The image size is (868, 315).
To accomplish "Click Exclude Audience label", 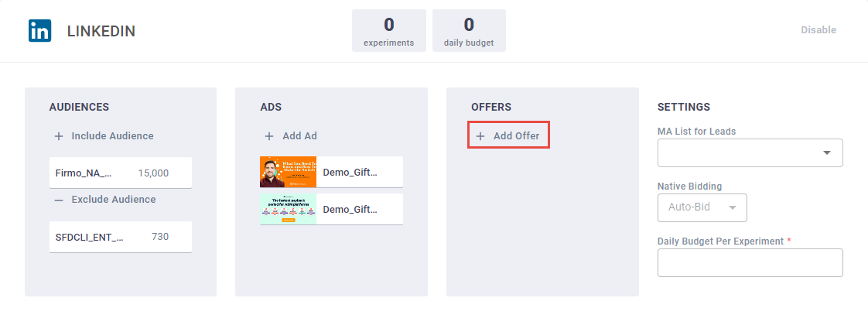I will pyautogui.click(x=113, y=200).
